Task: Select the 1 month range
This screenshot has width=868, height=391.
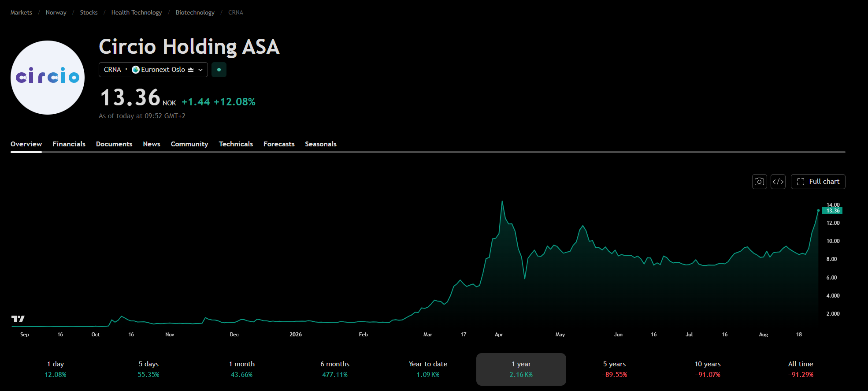Action: tap(242, 369)
